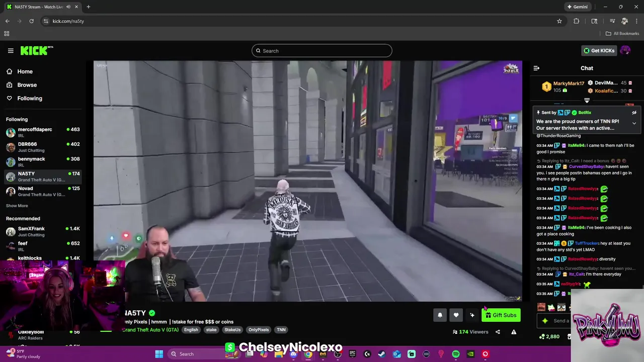Expand the gift leaderboard arrow

587,101
